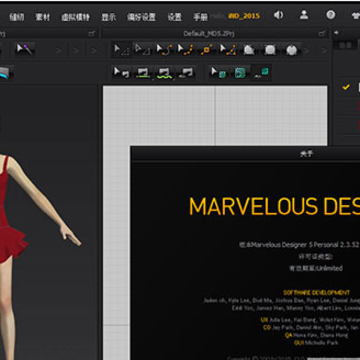Expand the last 2D toolbar arrow

[323, 51]
